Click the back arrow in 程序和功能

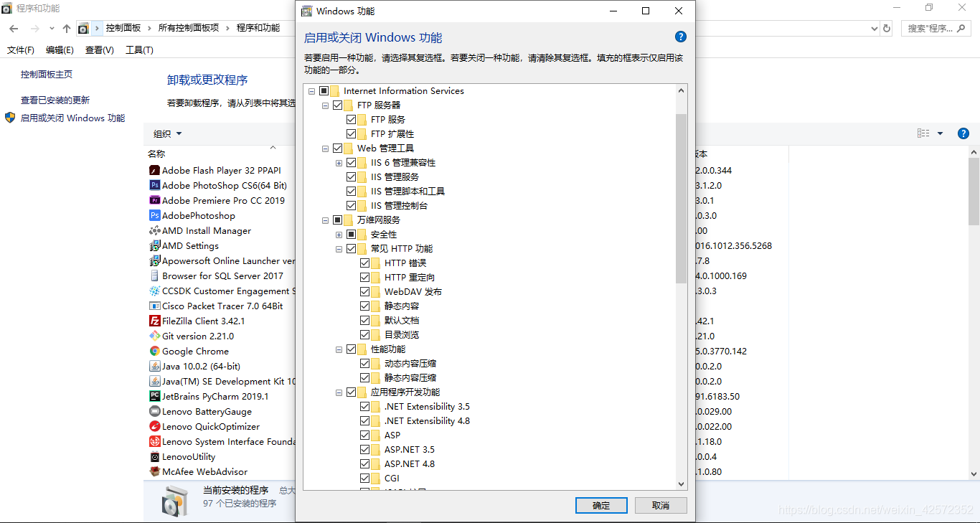pyautogui.click(x=14, y=28)
